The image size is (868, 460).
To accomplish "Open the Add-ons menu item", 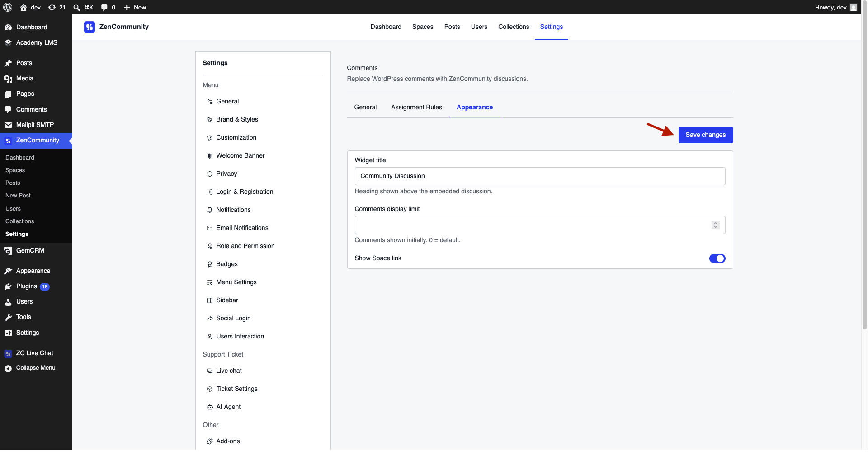I will 228,441.
